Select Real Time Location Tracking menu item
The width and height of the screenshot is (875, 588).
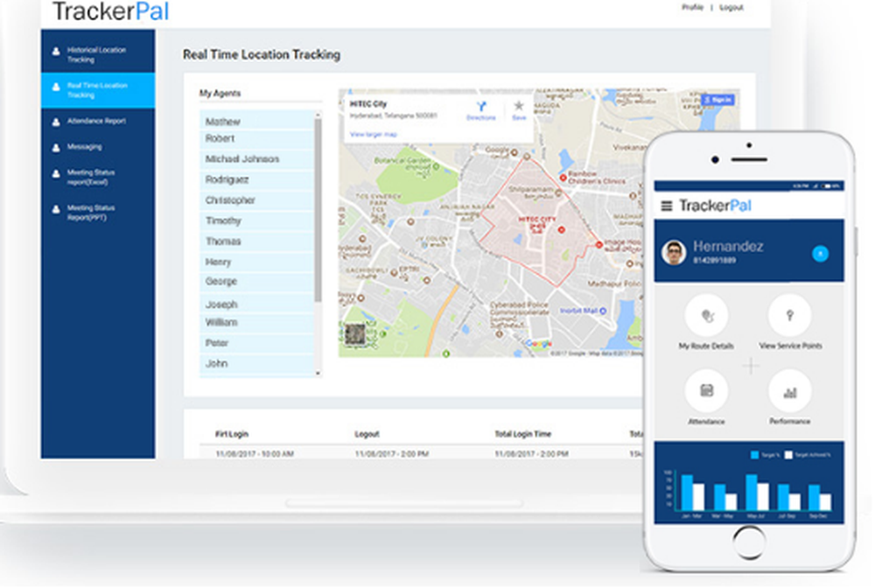tap(98, 90)
